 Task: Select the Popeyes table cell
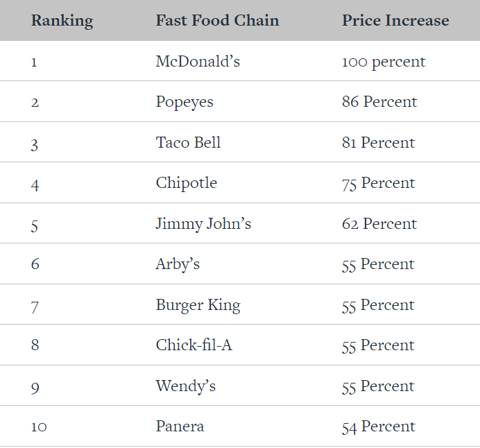tap(185, 102)
